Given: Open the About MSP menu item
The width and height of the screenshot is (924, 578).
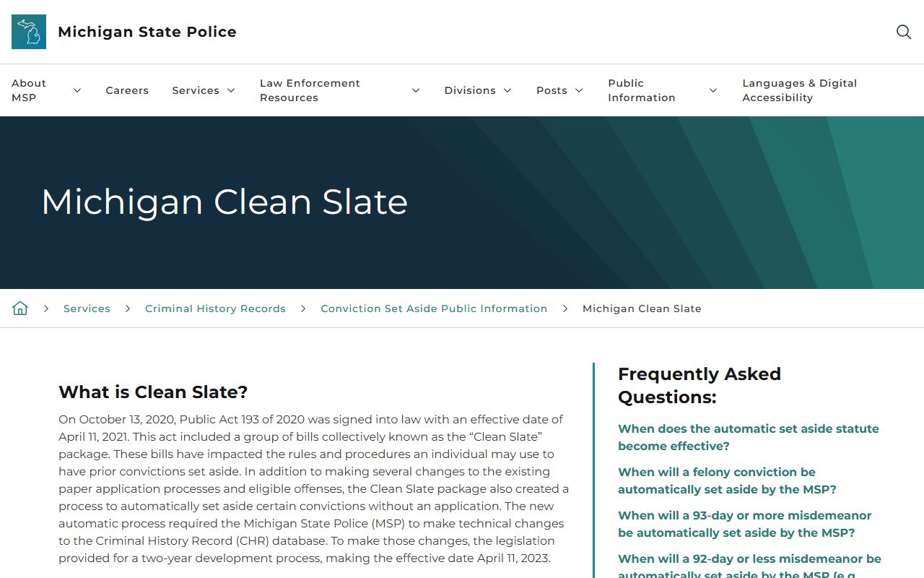Looking at the screenshot, I should tap(29, 90).
